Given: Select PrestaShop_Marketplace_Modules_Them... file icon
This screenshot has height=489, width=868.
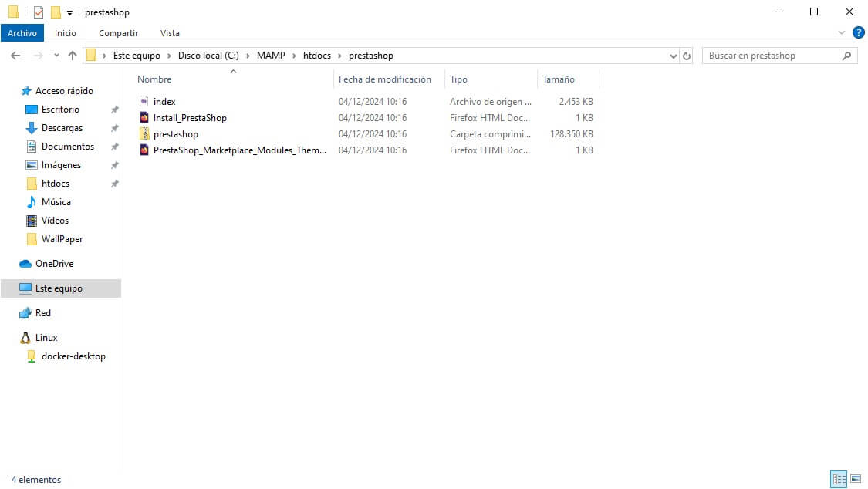Looking at the screenshot, I should (144, 150).
